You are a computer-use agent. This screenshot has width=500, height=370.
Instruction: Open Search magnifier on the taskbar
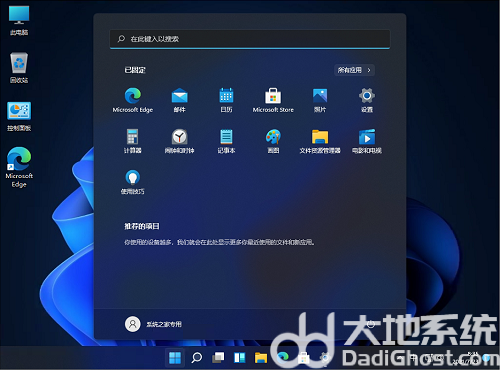point(197,358)
